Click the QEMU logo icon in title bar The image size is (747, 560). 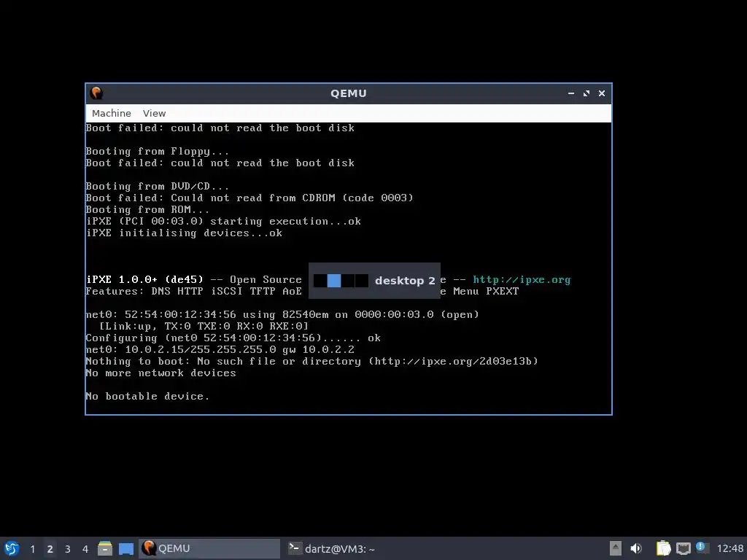pyautogui.click(x=97, y=93)
